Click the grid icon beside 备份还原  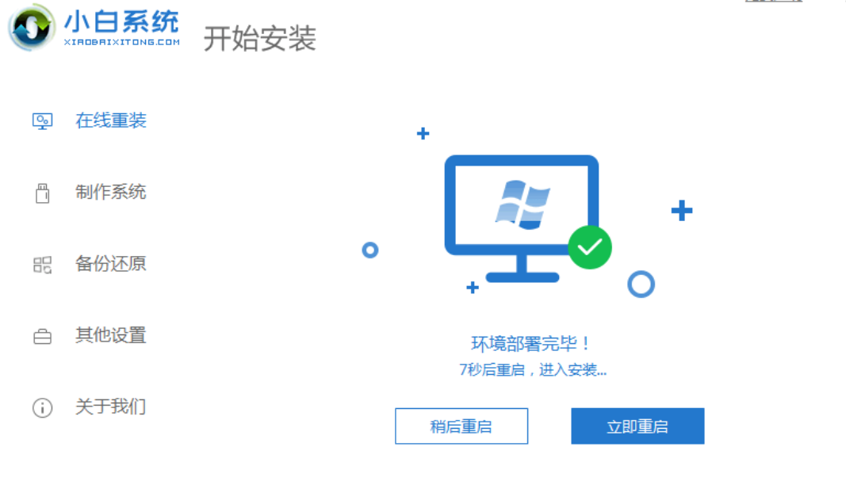42,265
